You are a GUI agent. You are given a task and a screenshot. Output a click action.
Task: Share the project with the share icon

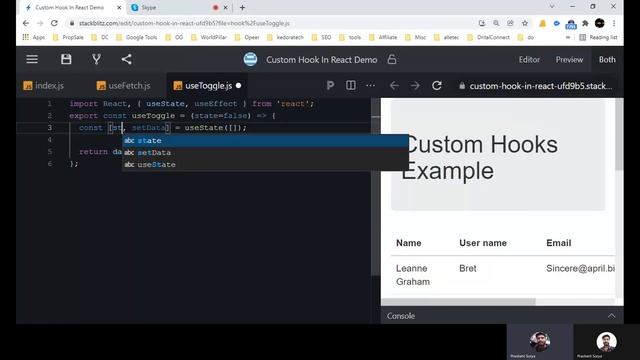point(127,60)
